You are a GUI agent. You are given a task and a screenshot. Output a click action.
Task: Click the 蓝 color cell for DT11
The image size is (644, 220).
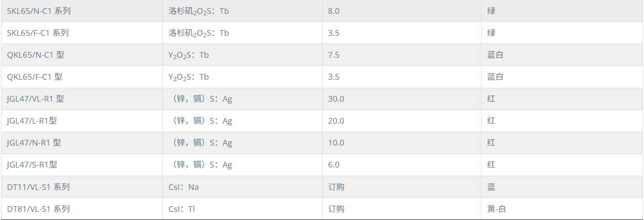coord(562,187)
